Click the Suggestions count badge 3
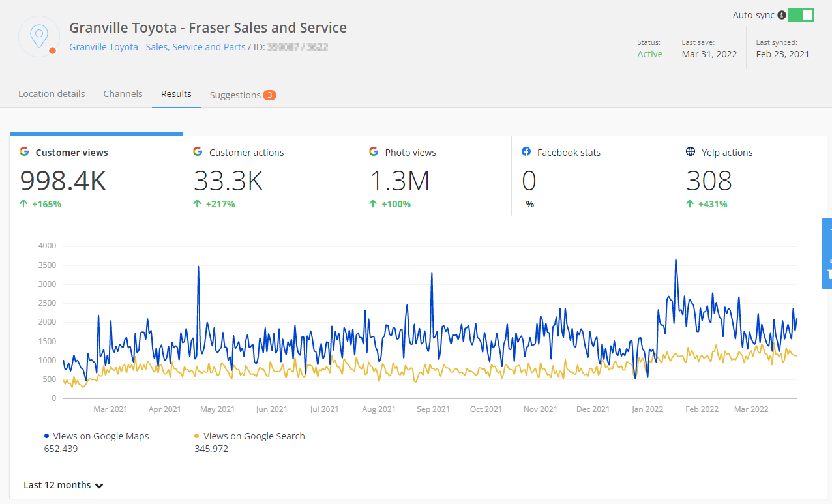832x504 pixels. [x=269, y=95]
